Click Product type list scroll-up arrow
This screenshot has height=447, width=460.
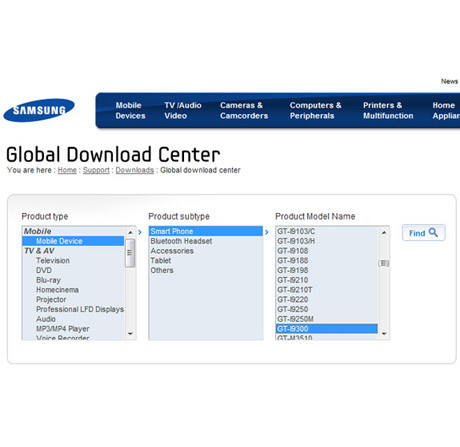click(x=130, y=232)
